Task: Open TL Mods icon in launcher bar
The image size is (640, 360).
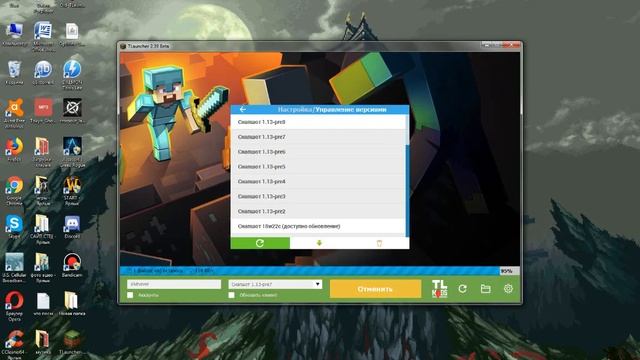Action: [x=439, y=289]
